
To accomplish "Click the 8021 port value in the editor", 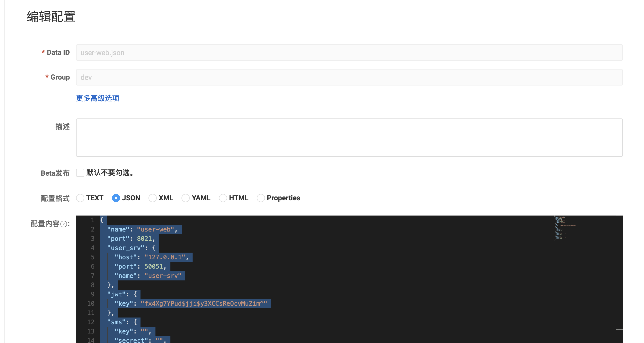I will click(144, 239).
